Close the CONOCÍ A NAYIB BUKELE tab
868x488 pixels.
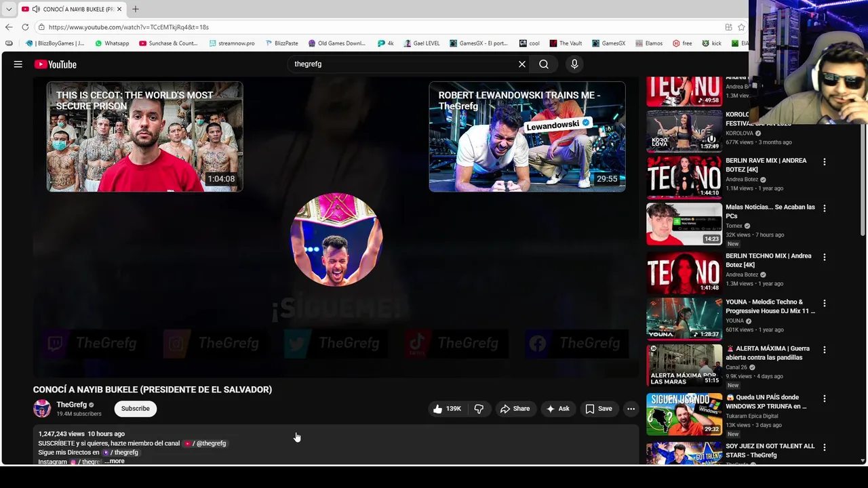pyautogui.click(x=119, y=9)
